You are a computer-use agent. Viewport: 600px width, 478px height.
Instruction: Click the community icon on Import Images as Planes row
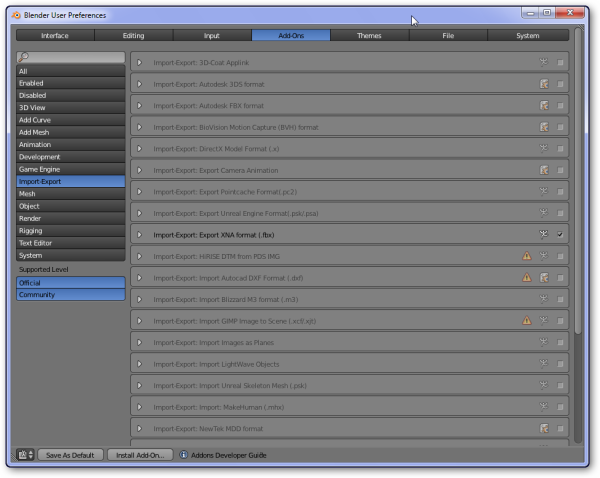[543, 342]
